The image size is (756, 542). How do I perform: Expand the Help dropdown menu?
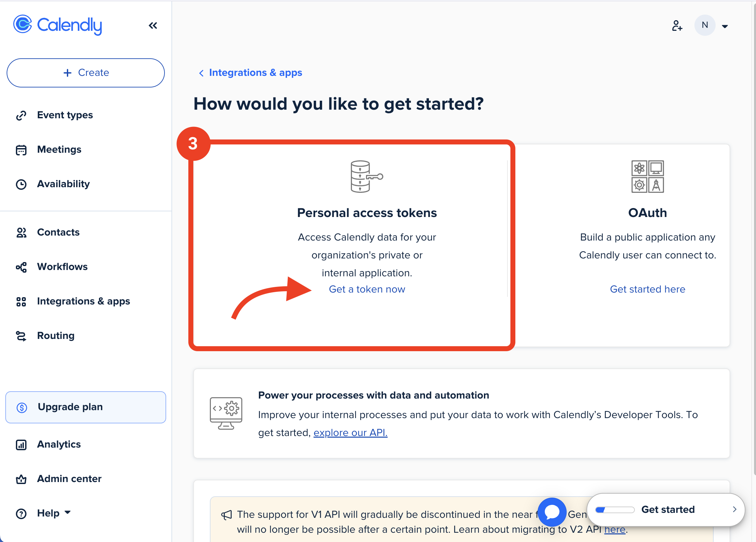[x=53, y=513]
